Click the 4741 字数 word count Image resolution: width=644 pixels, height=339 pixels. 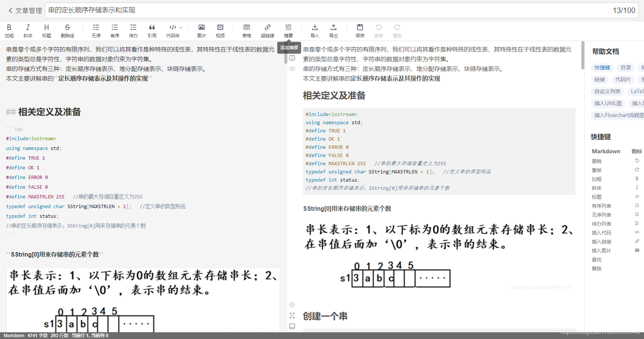click(37, 336)
